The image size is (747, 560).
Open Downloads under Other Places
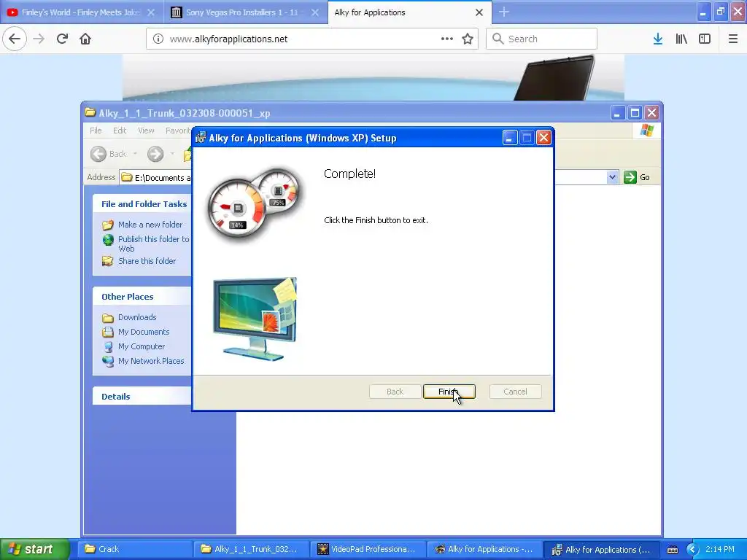tap(137, 317)
